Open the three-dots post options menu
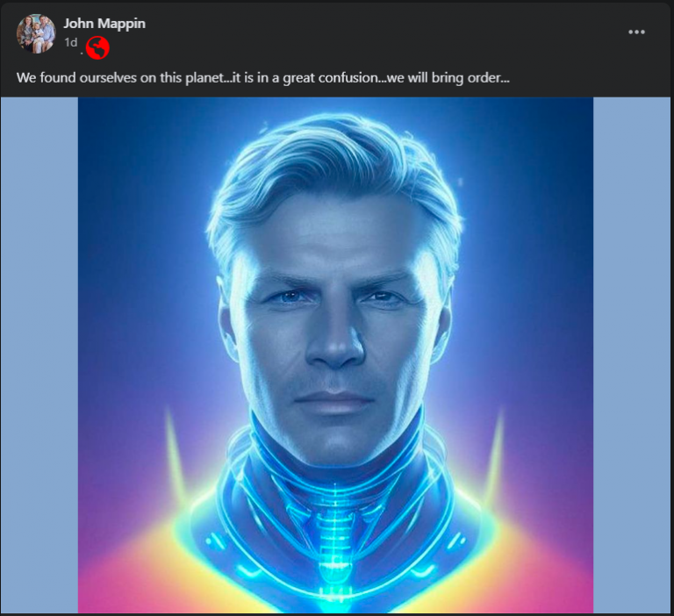The height and width of the screenshot is (616, 674). coord(636,32)
